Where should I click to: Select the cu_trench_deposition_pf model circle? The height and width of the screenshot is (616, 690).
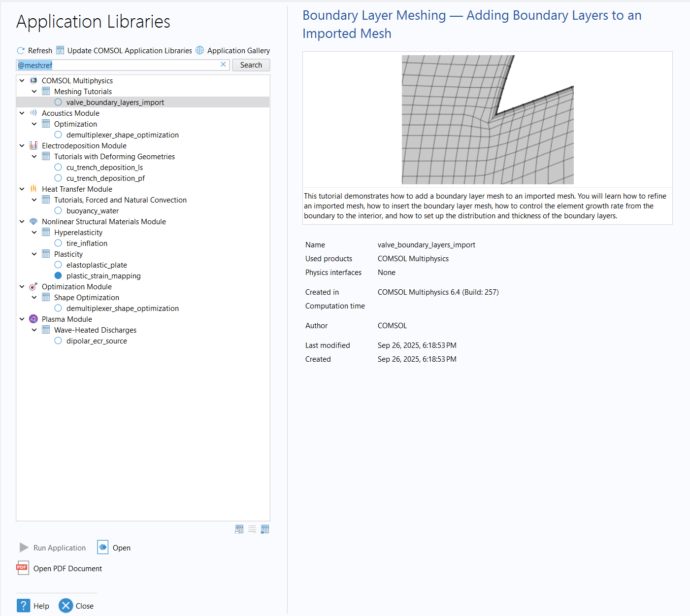(58, 178)
